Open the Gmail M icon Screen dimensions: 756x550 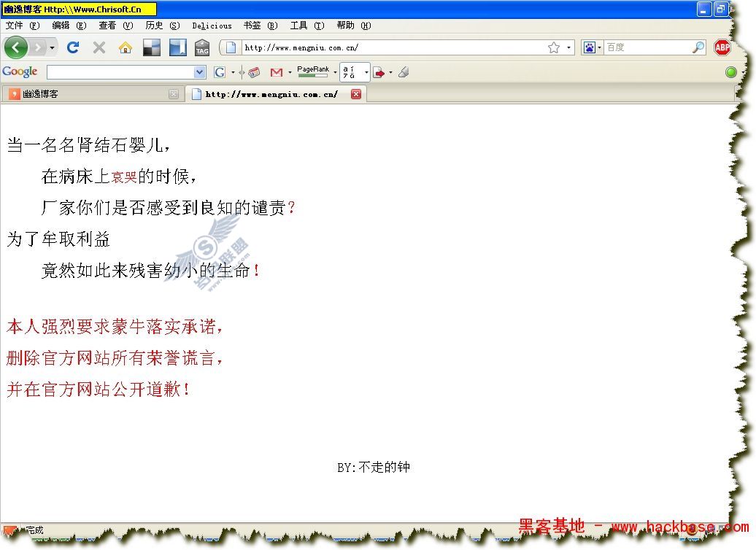click(277, 72)
